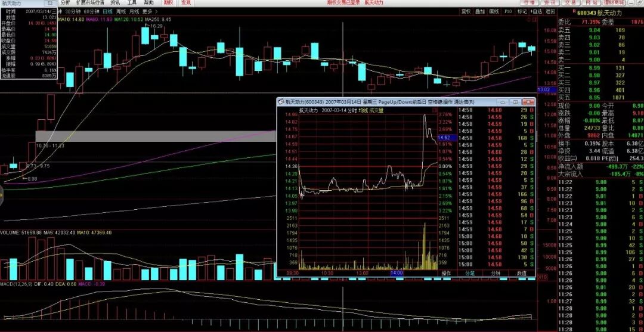Screen dimensions: 644x332
Task: Click the F10 info button
Action: tap(508, 11)
